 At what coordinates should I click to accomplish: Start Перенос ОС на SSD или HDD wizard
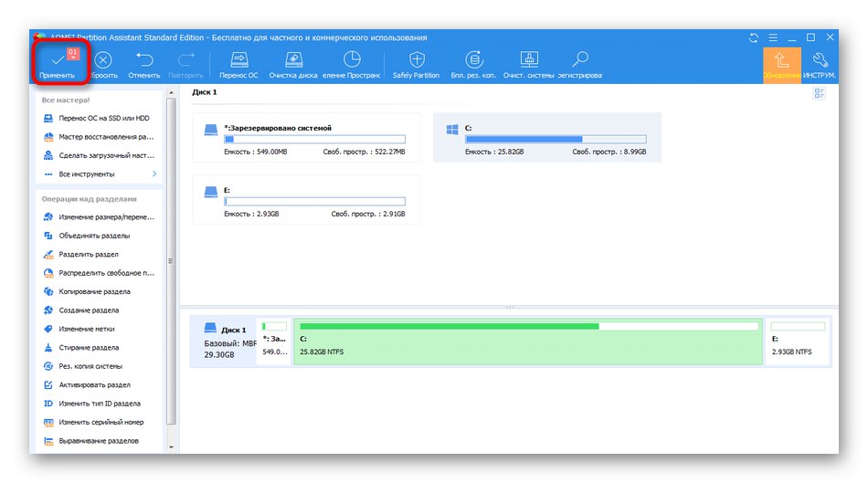click(x=98, y=118)
